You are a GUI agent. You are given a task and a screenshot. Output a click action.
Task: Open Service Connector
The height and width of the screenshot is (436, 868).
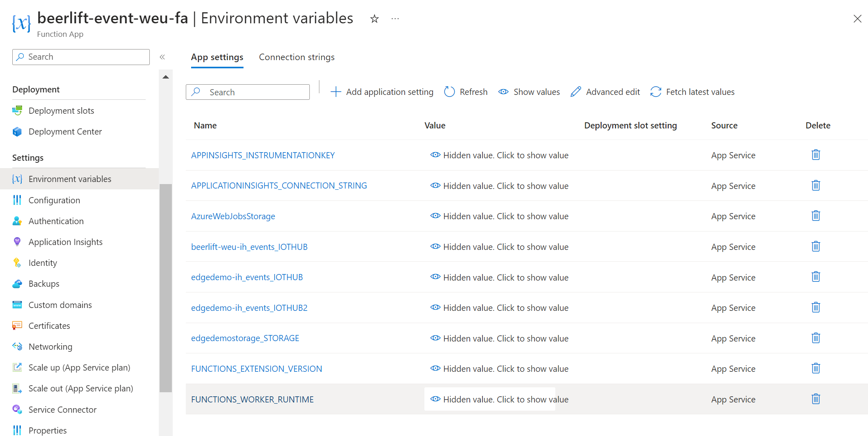click(62, 409)
